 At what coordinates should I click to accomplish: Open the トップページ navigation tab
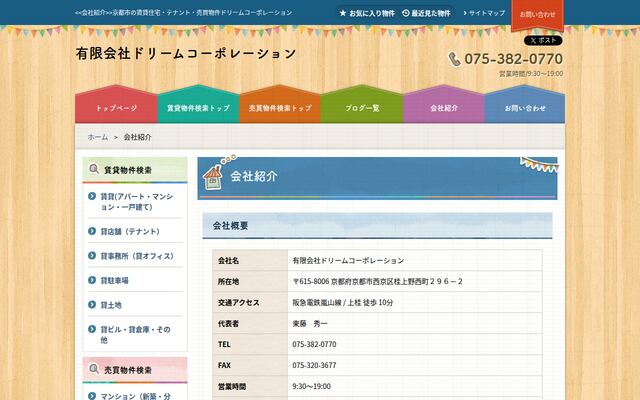tap(116, 104)
